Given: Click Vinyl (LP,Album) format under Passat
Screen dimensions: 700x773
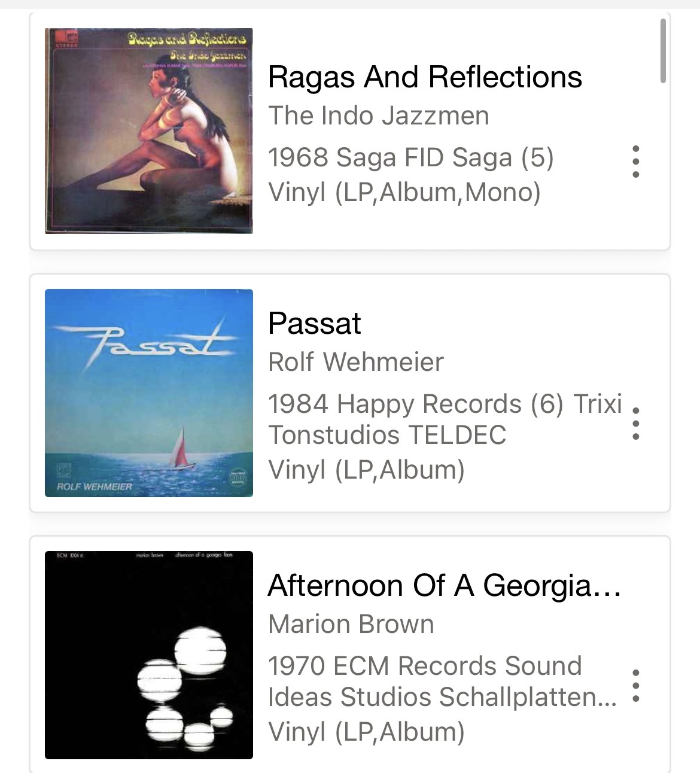Looking at the screenshot, I should click(x=366, y=470).
